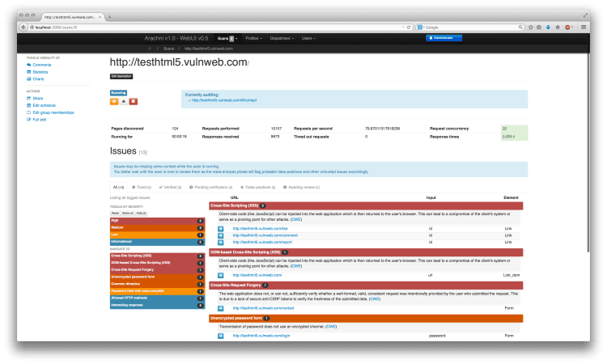Image resolution: width=607 pixels, height=364 pixels.
Task: Click the Scans breadcrumb link
Action: (169, 49)
